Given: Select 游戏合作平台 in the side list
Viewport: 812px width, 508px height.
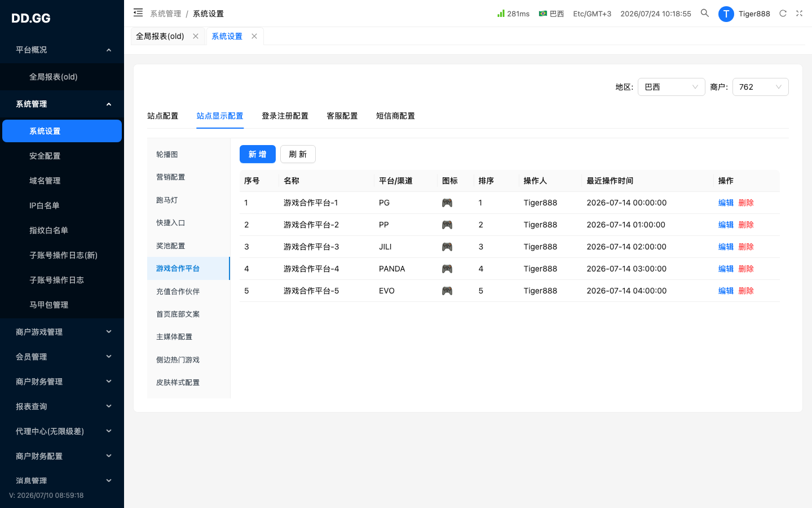Looking at the screenshot, I should (188, 268).
